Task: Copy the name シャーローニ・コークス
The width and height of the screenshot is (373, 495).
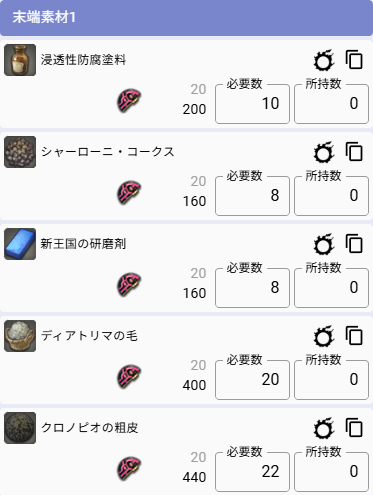Action: click(x=354, y=152)
